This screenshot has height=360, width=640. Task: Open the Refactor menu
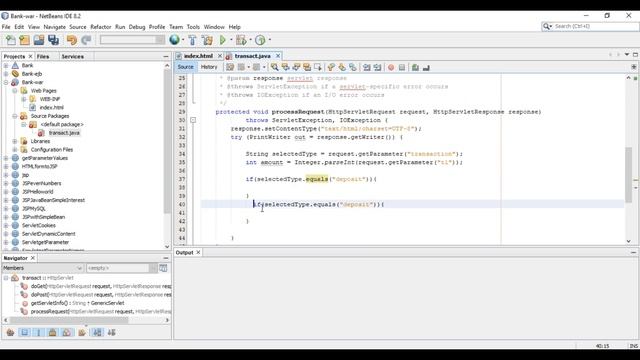(x=101, y=27)
